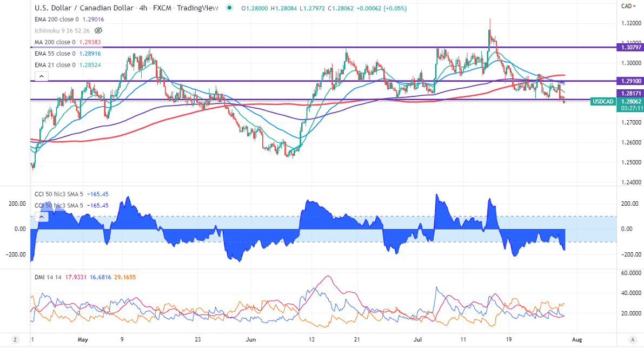
Task: Collapse the main chart indicator legend
Action: click(42, 76)
